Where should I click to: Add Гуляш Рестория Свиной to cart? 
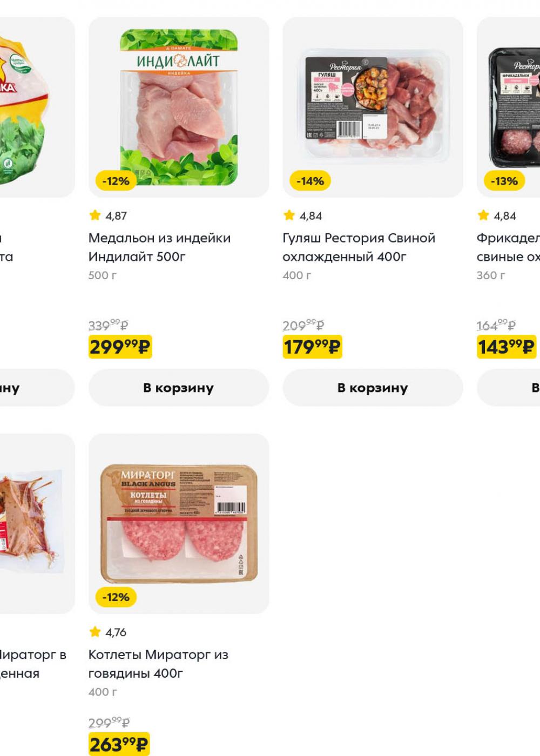[x=373, y=388]
